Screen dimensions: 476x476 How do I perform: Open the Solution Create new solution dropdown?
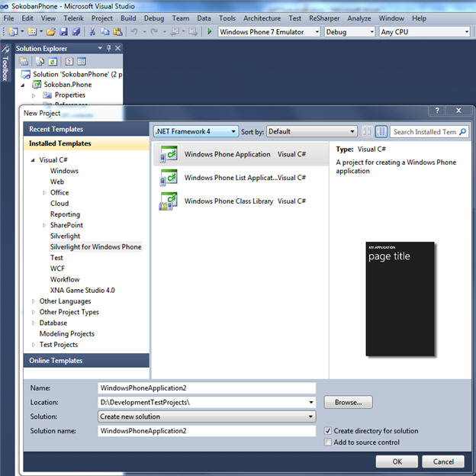tap(207, 416)
